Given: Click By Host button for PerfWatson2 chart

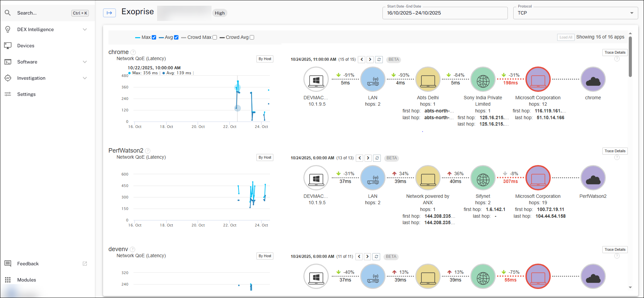Looking at the screenshot, I should tap(265, 157).
